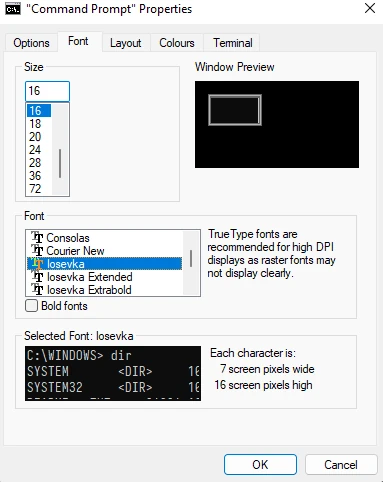This screenshot has height=482, width=383.
Task: Confirm with the OK button
Action: (260, 464)
